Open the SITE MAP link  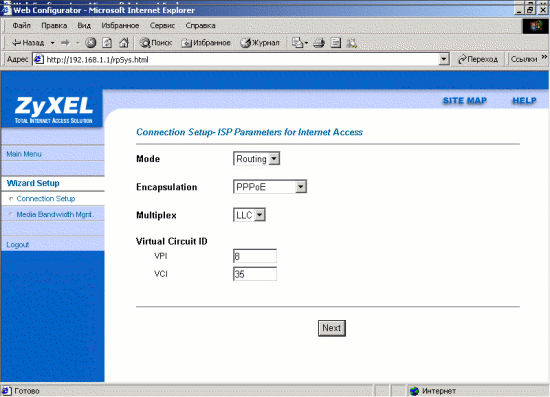464,101
